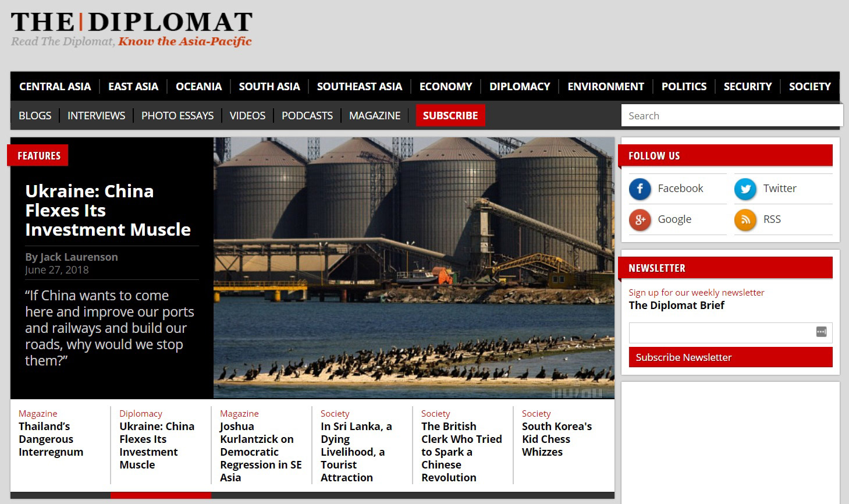Click the grain silos feature photo
849x504 pixels.
click(x=414, y=268)
